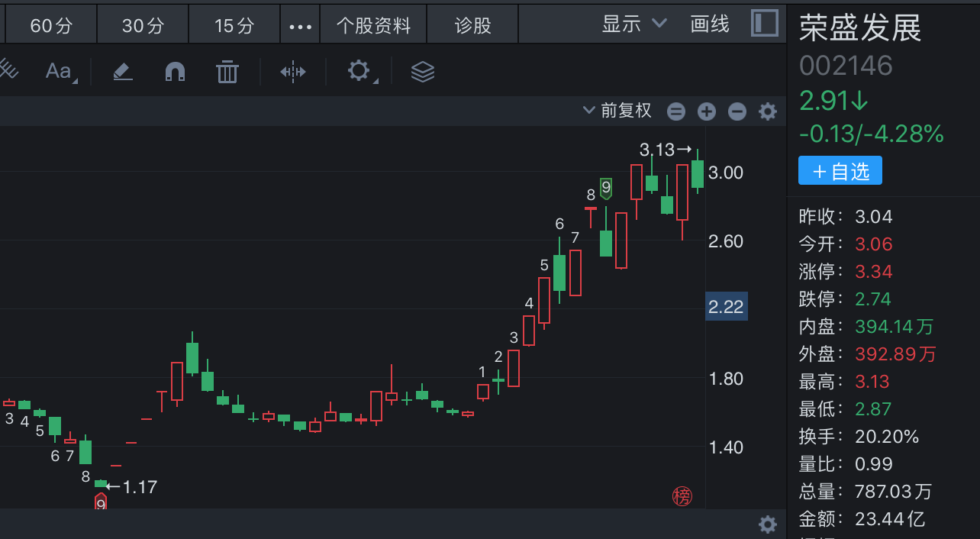Open the gear icon at chart bottom right
Screen dimensions: 980x539
(x=767, y=524)
